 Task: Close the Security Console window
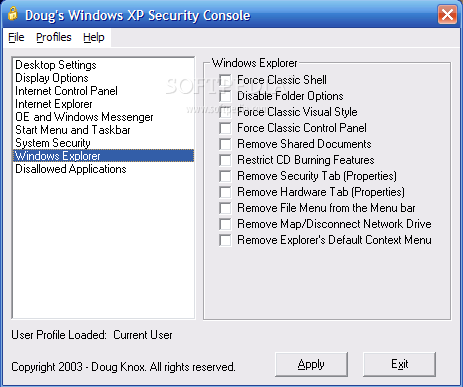447,15
